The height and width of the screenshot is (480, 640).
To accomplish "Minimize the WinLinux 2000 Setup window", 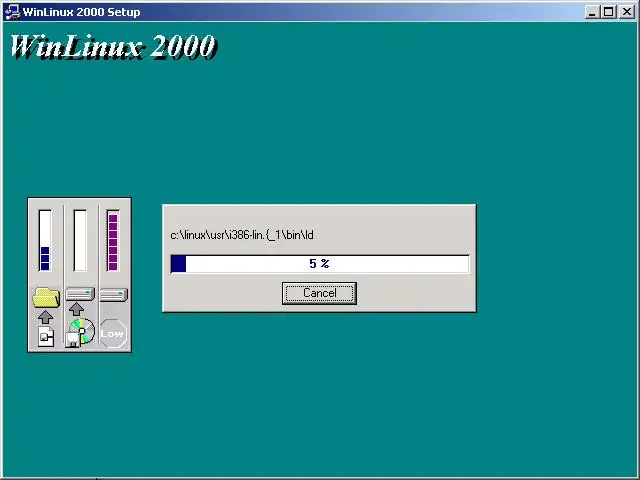I will coord(592,12).
